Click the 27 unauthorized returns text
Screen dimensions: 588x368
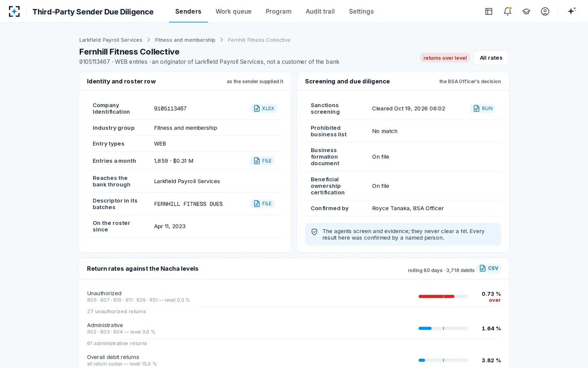coord(116,312)
